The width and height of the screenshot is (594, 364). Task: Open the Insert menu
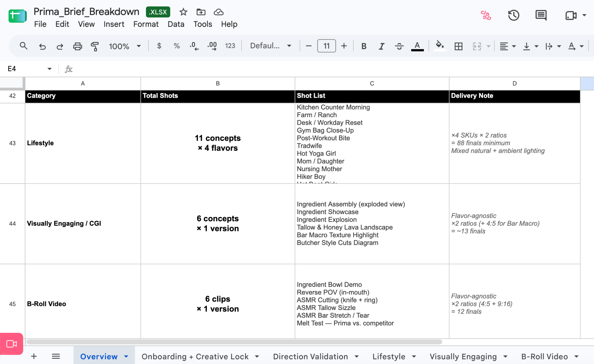point(114,24)
